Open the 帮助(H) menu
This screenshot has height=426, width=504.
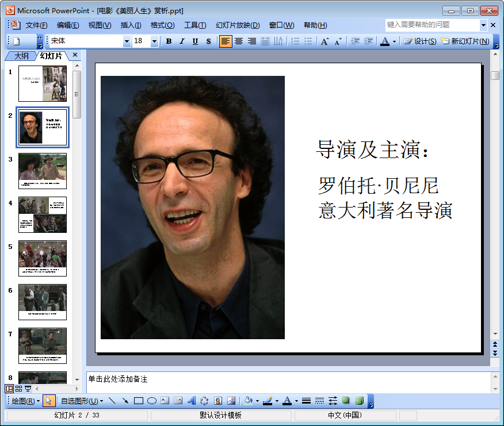click(315, 25)
